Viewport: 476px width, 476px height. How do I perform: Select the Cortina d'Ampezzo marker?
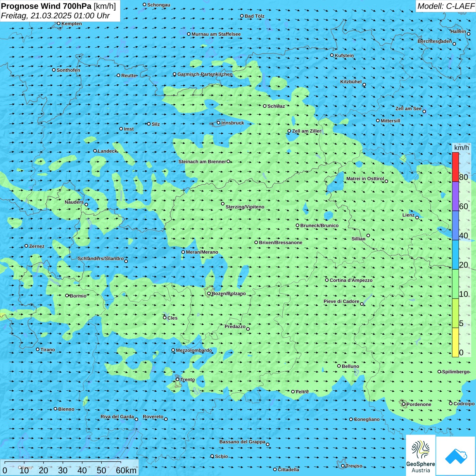pos(327,280)
